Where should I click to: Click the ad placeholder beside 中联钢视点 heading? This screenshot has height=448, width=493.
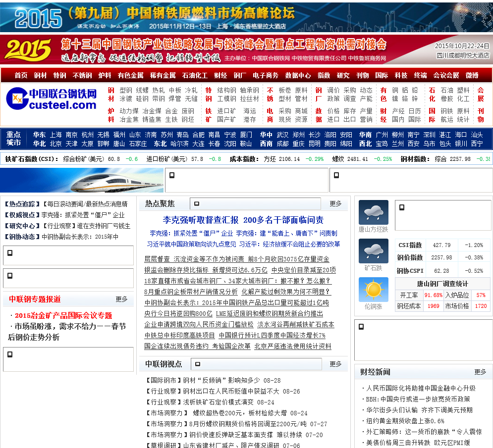pos(256,364)
